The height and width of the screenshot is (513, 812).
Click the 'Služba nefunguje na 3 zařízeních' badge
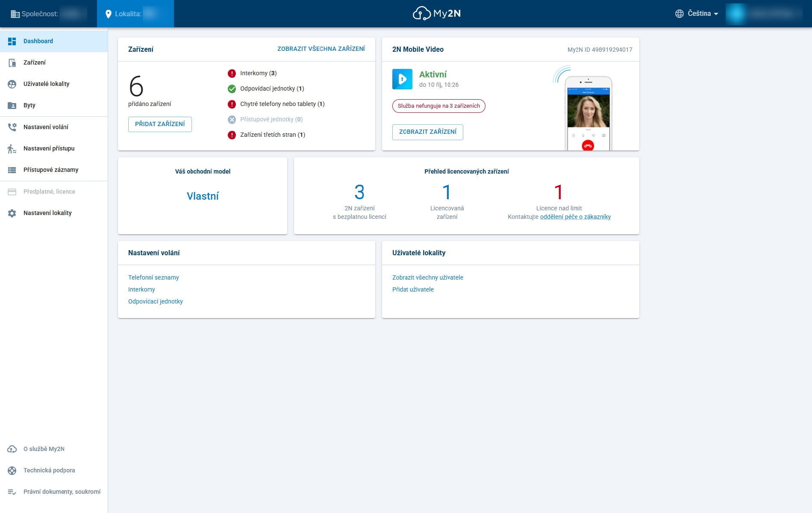(439, 106)
